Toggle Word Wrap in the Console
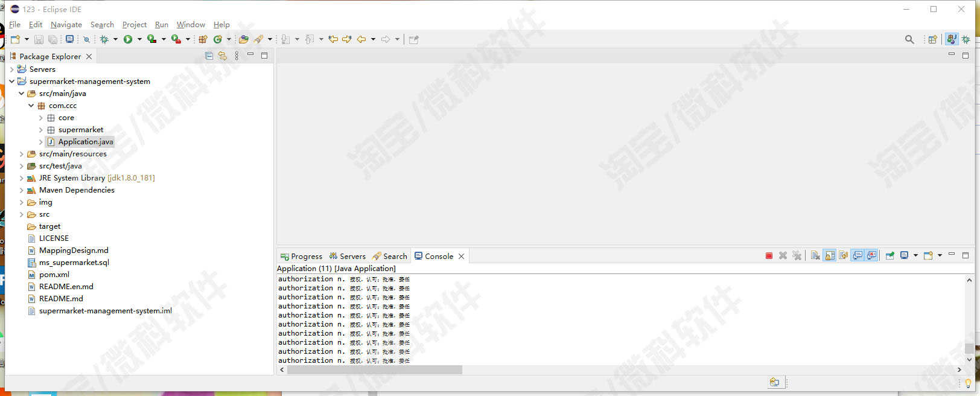Screen dimensions: 980x396 pos(844,256)
